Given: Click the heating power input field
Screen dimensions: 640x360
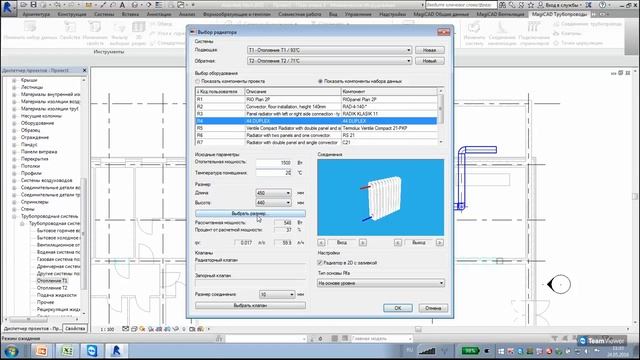Looking at the screenshot, I should click(273, 162).
